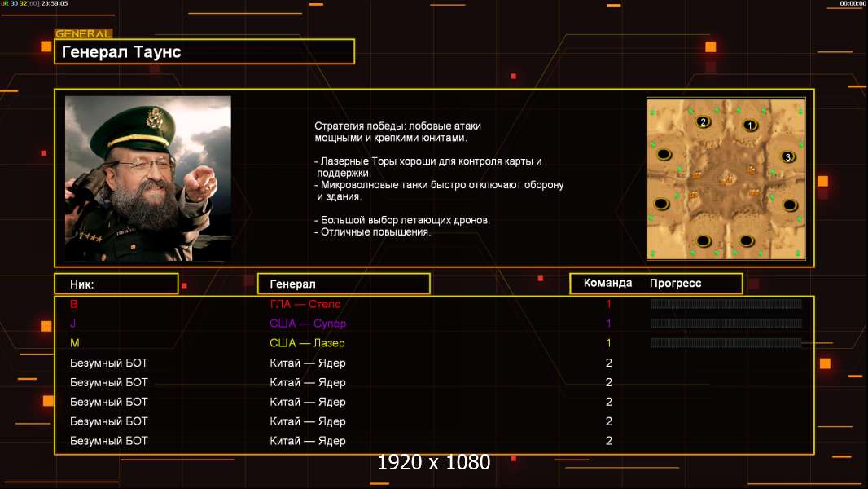Viewport: 868px width, 489px height.
Task: Click the Прогресс column label
Action: click(x=675, y=284)
